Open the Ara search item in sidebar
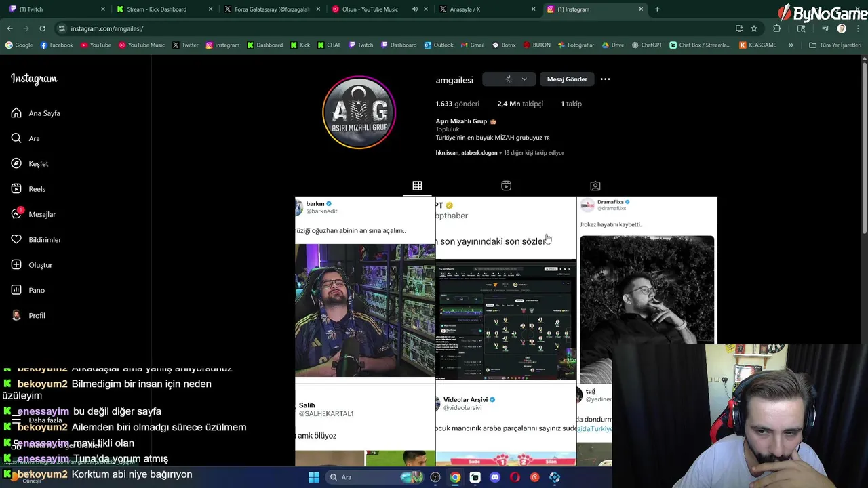 pyautogui.click(x=26, y=138)
